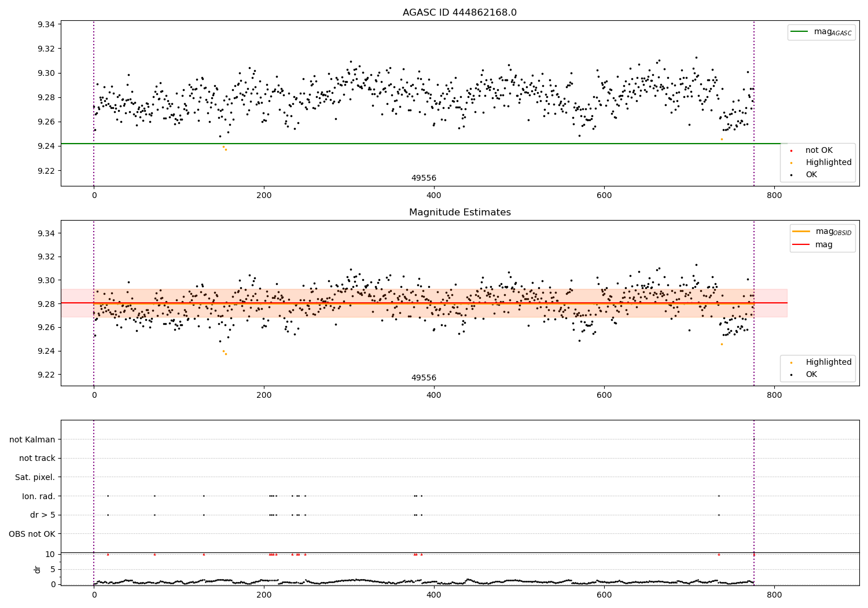The image size is (868, 608).
Task: Click the 9.32 tick in Magnitude Estimates plot
Action: pos(46,257)
